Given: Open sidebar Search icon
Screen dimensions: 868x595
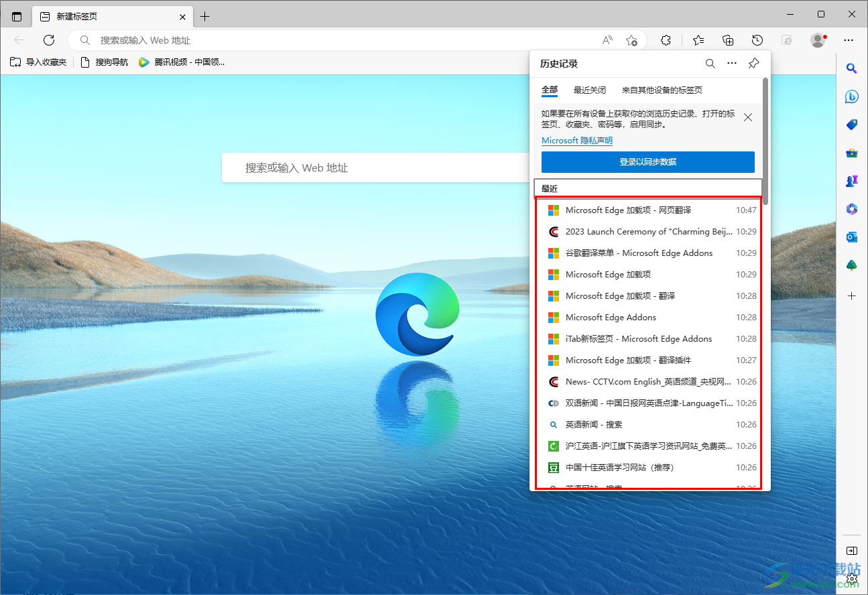Looking at the screenshot, I should (x=852, y=68).
